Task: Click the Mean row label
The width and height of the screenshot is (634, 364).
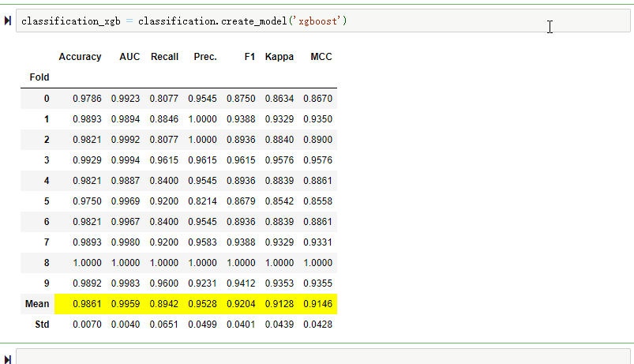Action: 37,304
